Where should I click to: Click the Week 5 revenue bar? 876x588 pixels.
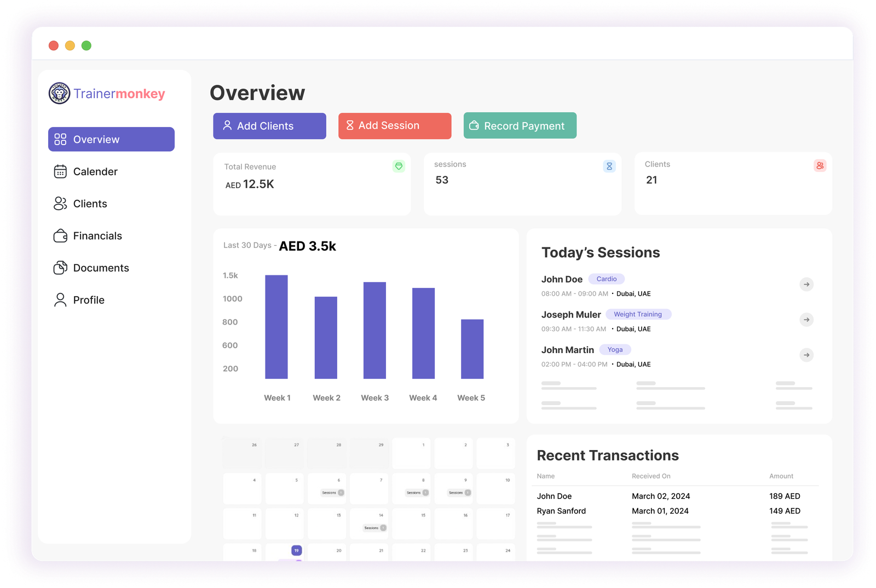[472, 349]
